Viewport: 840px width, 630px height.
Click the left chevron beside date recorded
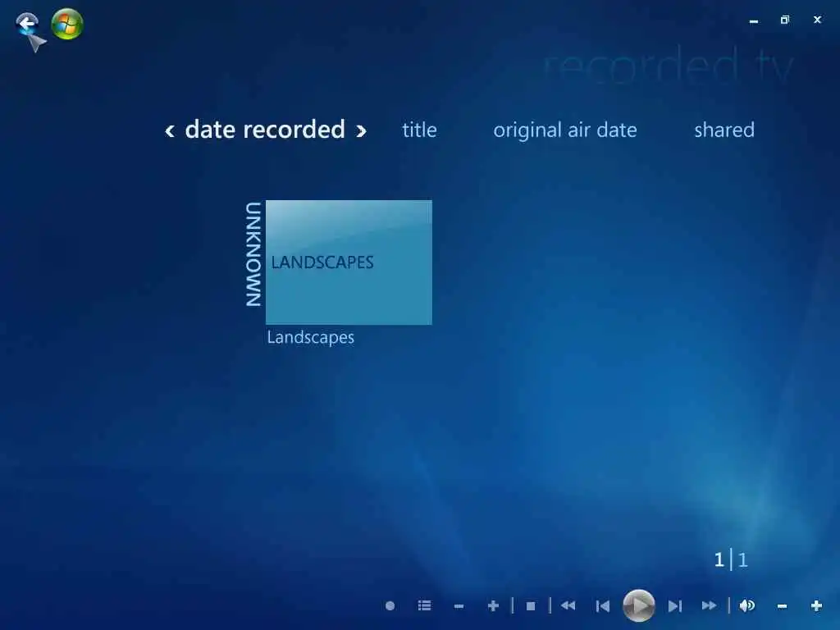point(170,130)
